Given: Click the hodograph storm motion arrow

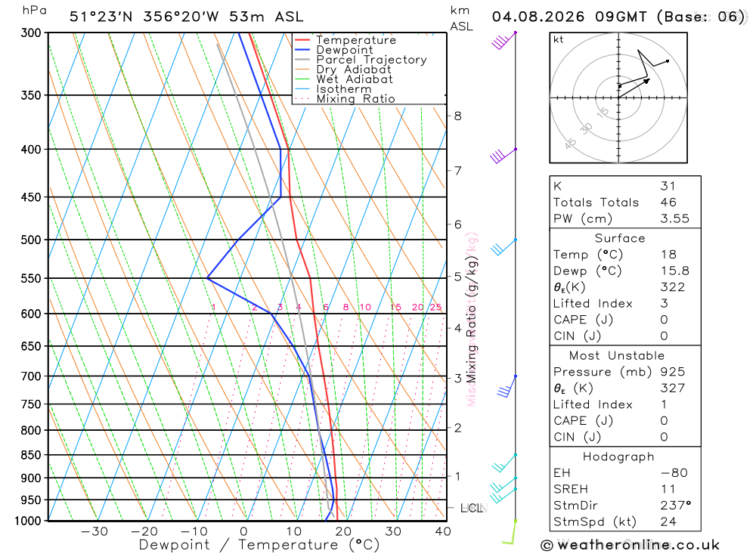Looking at the screenshot, I should 634,88.
